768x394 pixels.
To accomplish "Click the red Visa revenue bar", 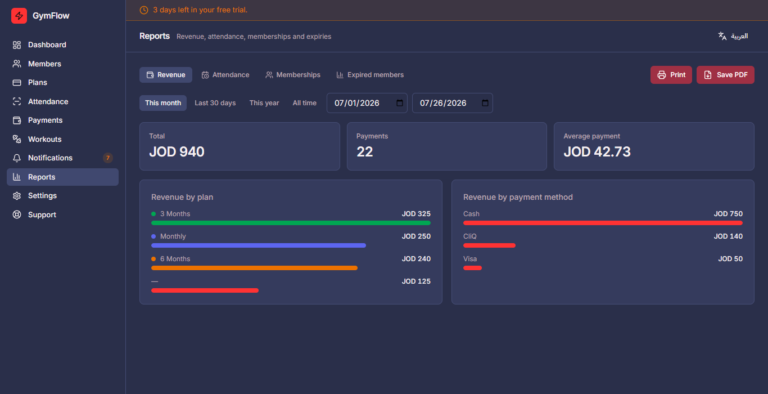I will point(473,268).
